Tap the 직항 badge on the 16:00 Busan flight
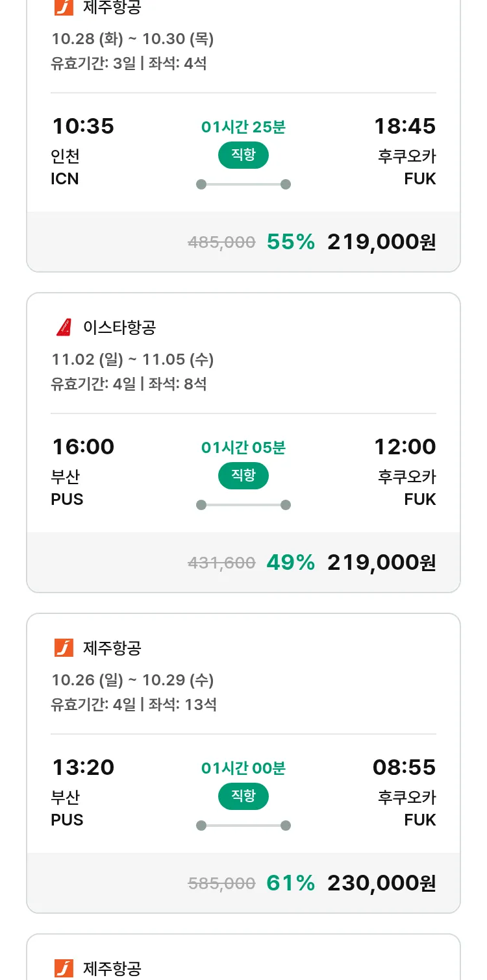The height and width of the screenshot is (980, 487). coord(243,476)
